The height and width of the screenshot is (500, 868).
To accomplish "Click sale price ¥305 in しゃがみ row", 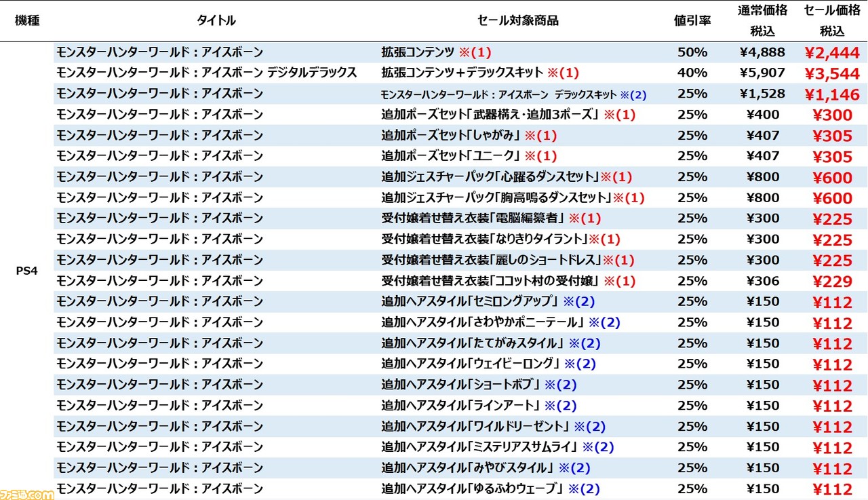I will click(x=832, y=136).
